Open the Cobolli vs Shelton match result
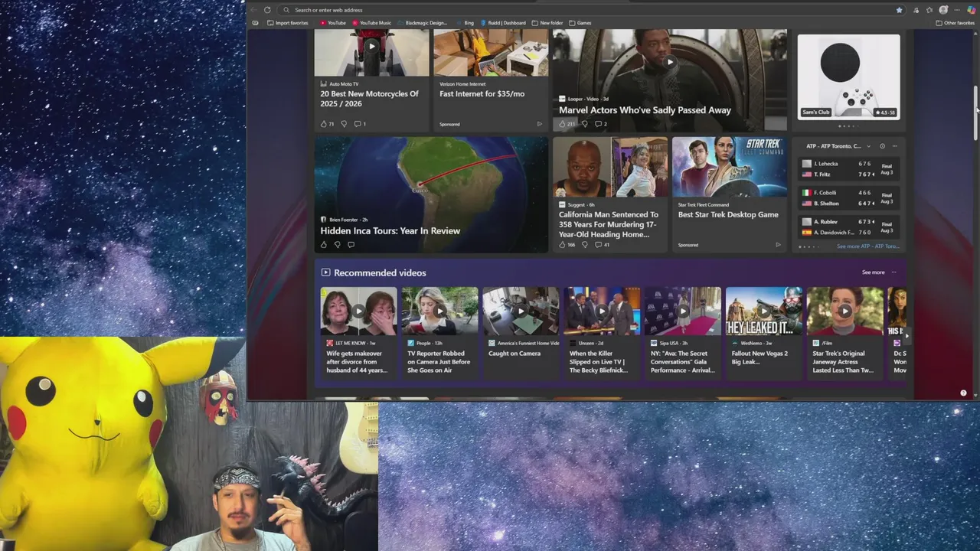Viewport: 980px width, 551px height. [x=848, y=198]
